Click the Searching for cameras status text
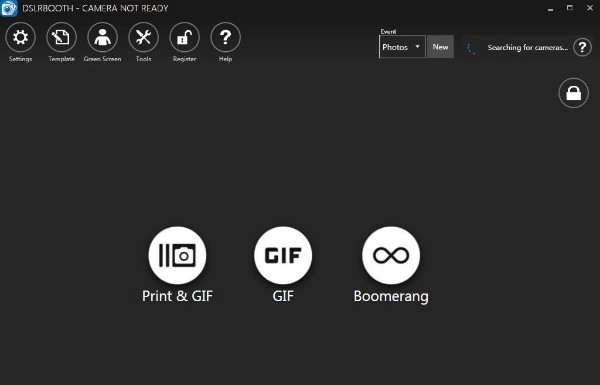 (527, 47)
